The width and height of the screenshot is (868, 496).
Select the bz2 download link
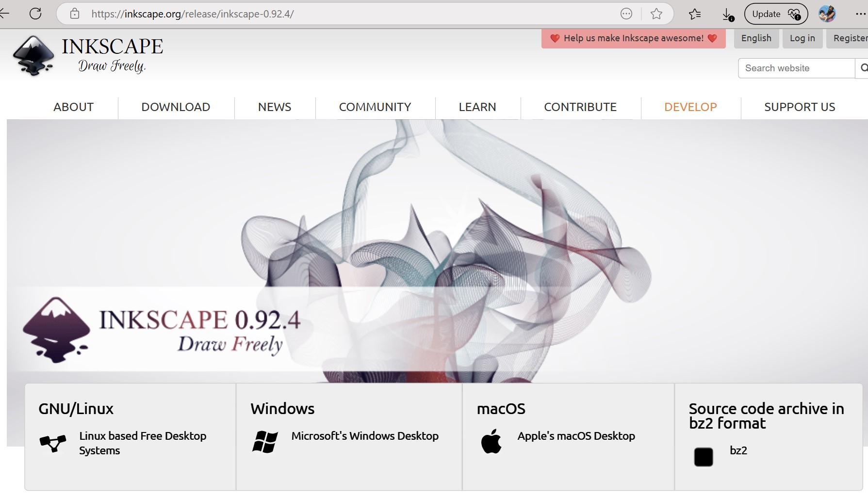[x=738, y=450]
